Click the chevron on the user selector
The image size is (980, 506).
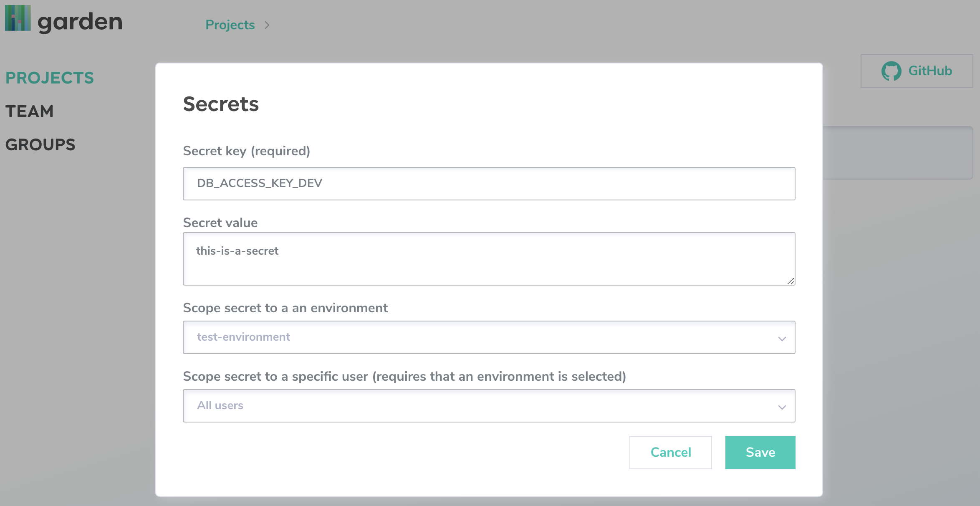[x=782, y=407]
